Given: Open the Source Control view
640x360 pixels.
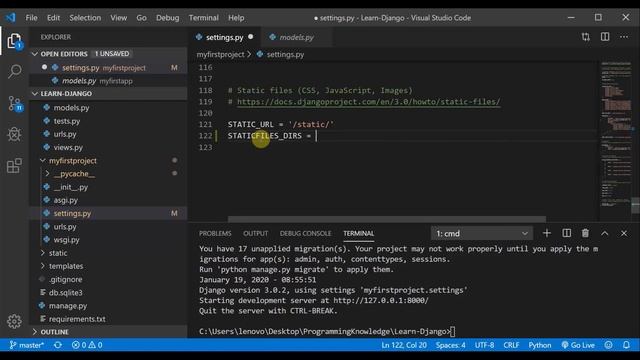Looking at the screenshot, I should (x=15, y=104).
